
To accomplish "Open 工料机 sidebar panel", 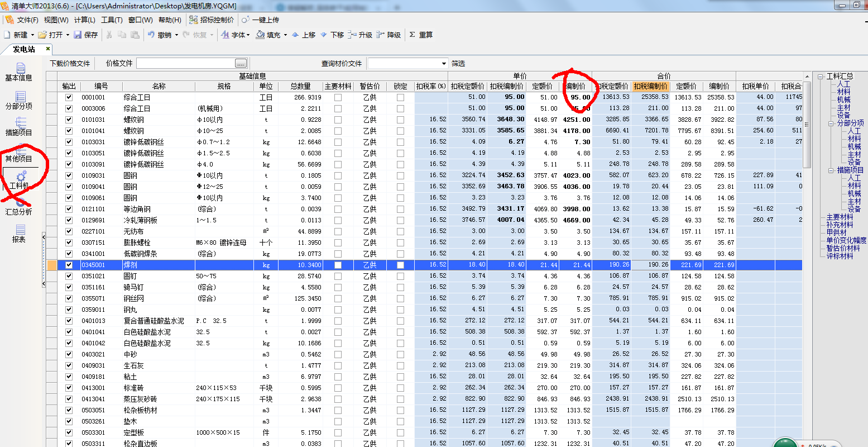I will coord(20,180).
